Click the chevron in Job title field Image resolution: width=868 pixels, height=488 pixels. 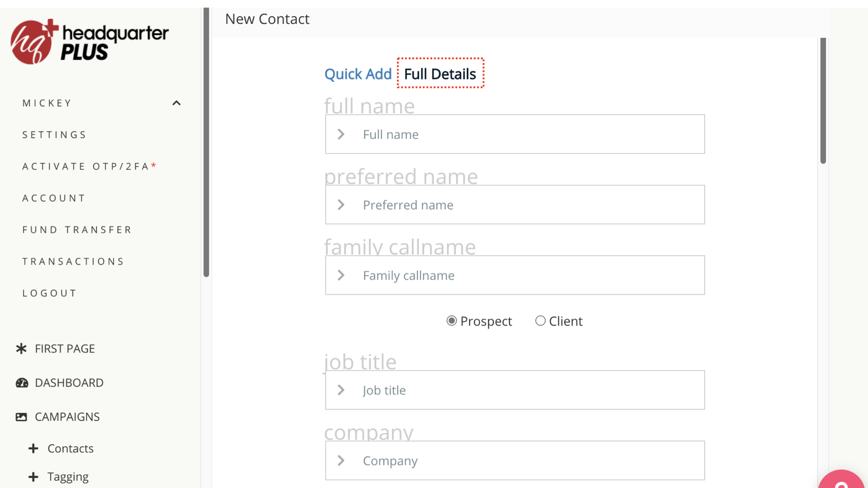pos(341,390)
